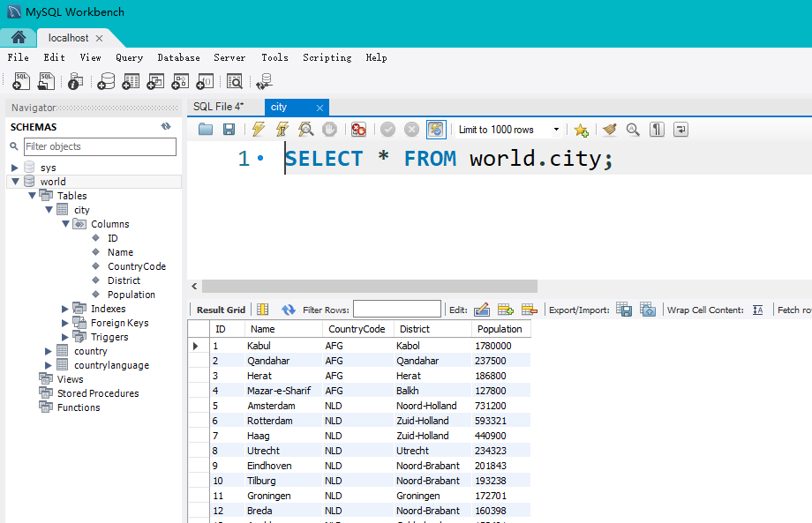Close the localhost connection tab
812x523 pixels.
click(x=99, y=38)
